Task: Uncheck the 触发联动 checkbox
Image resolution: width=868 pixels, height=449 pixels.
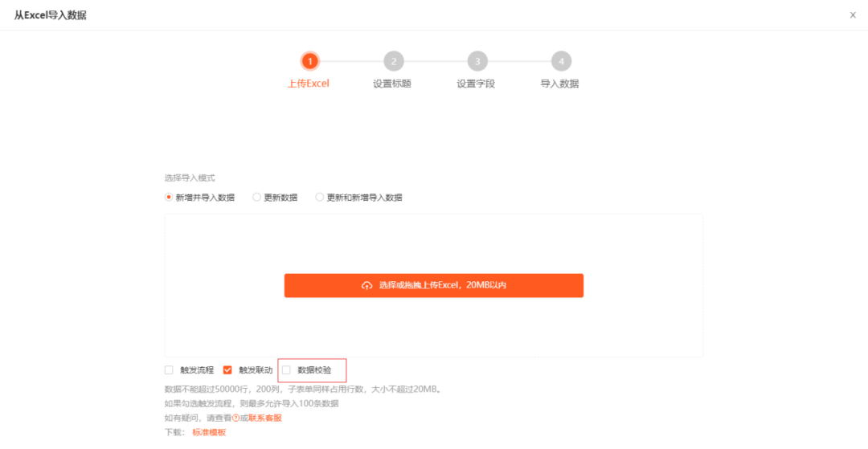Action: tap(227, 370)
